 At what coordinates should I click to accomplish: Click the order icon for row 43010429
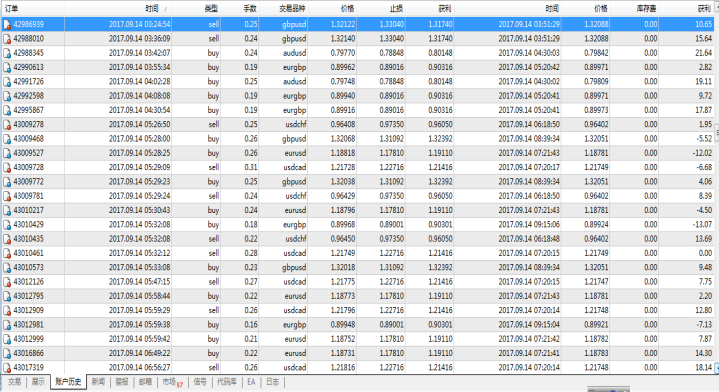pyautogui.click(x=7, y=225)
